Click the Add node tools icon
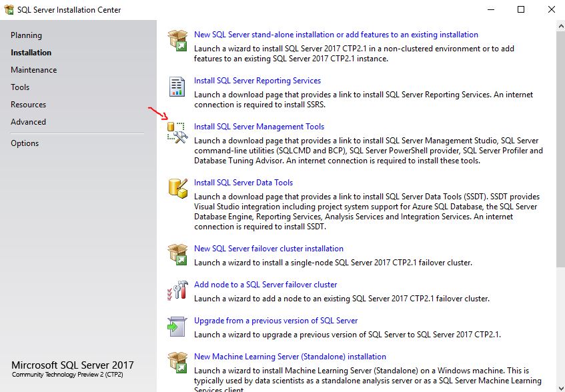The width and height of the screenshot is (565, 392). (x=177, y=290)
